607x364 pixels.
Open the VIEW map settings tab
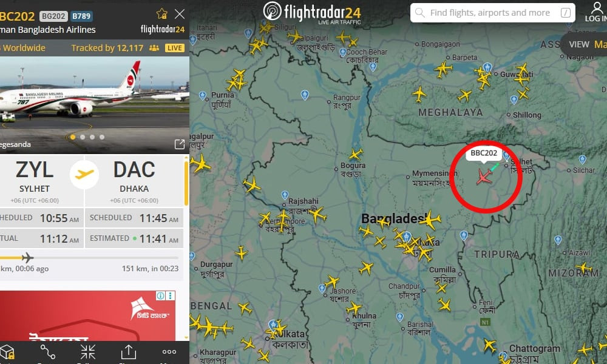coord(579,44)
